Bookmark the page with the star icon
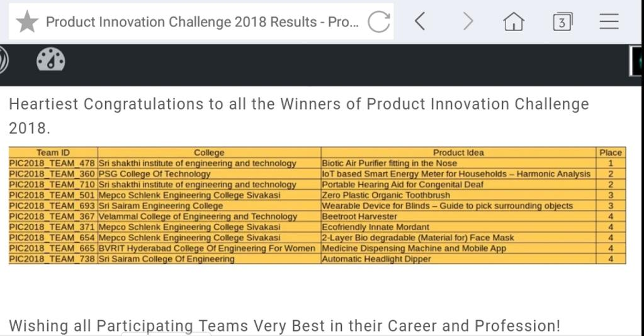The image size is (644, 336). pos(27,22)
